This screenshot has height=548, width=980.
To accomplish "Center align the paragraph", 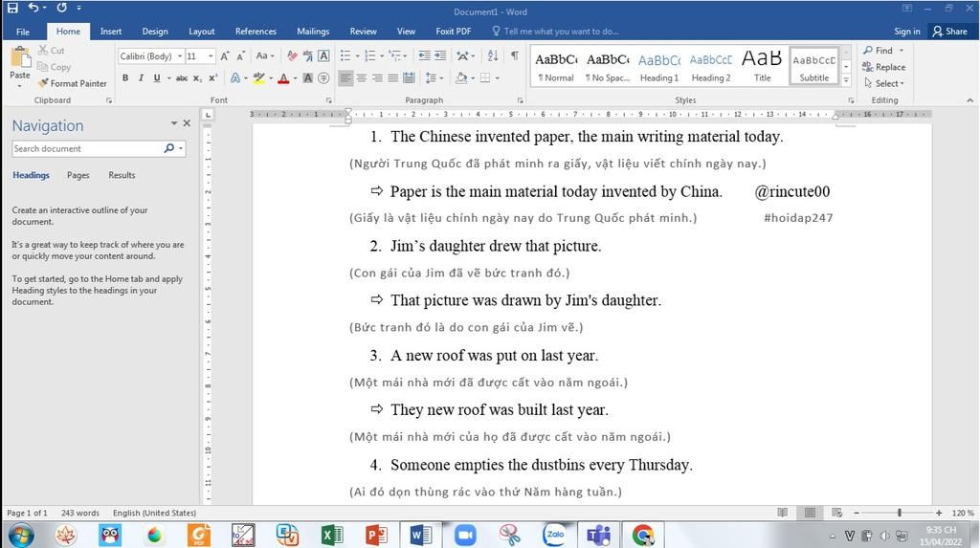I will (361, 78).
